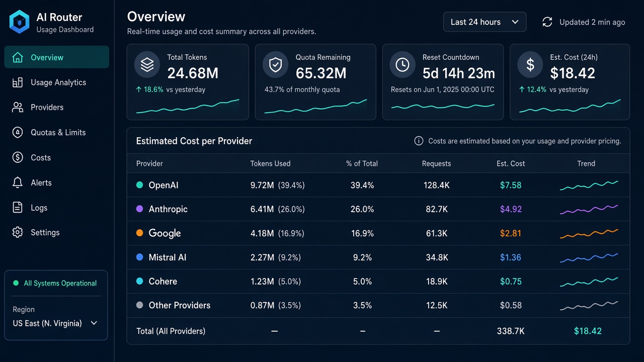The width and height of the screenshot is (644, 362).
Task: Click the Logs document icon
Action: click(x=18, y=207)
